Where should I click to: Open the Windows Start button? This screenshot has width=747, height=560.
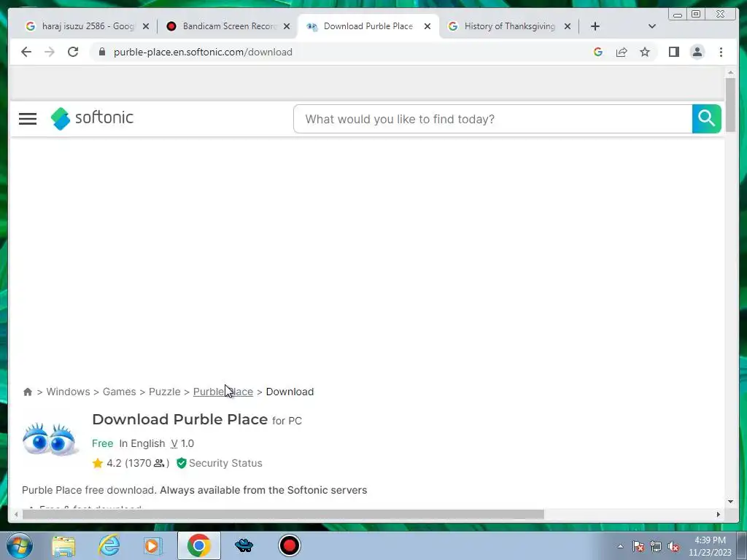19,545
